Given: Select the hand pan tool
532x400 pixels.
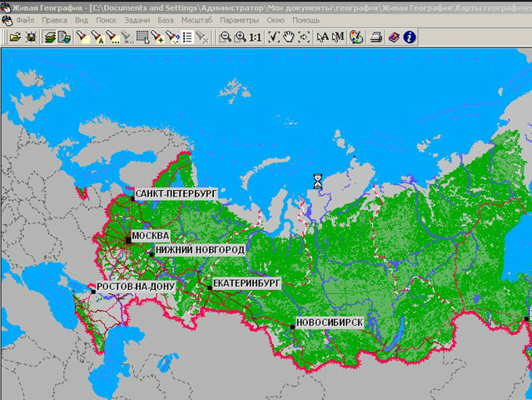Looking at the screenshot, I should pos(289,37).
